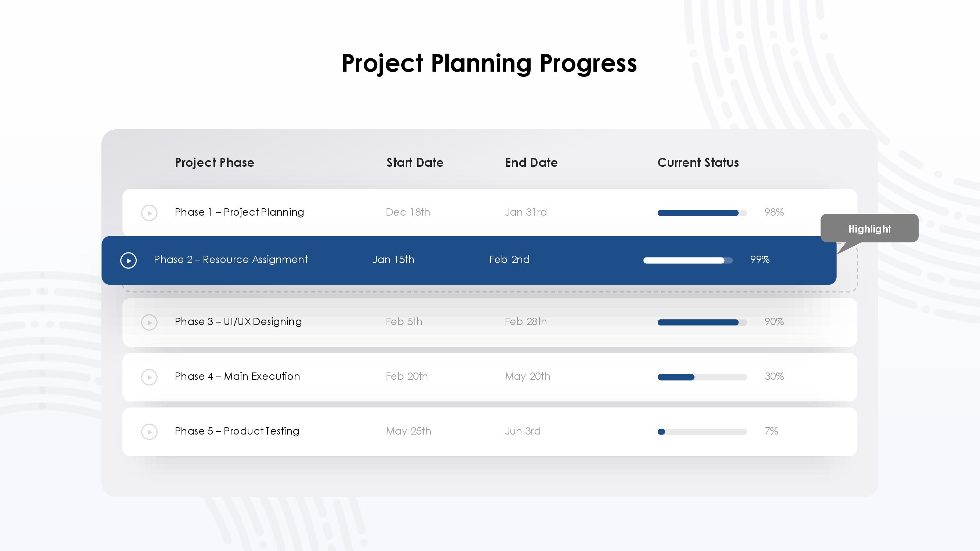The image size is (980, 551).
Task: Click the play icon in the highlighted Phase 2 row
Action: (129, 260)
